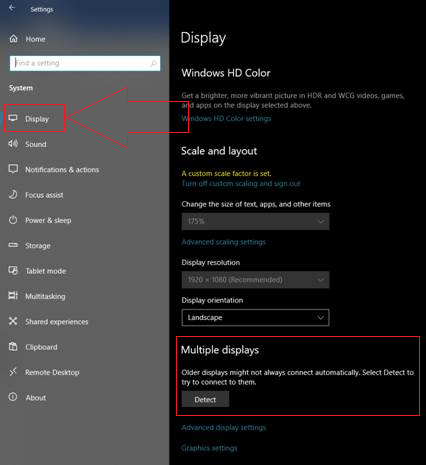Select Shared experiences
426x465 pixels.
click(x=57, y=322)
